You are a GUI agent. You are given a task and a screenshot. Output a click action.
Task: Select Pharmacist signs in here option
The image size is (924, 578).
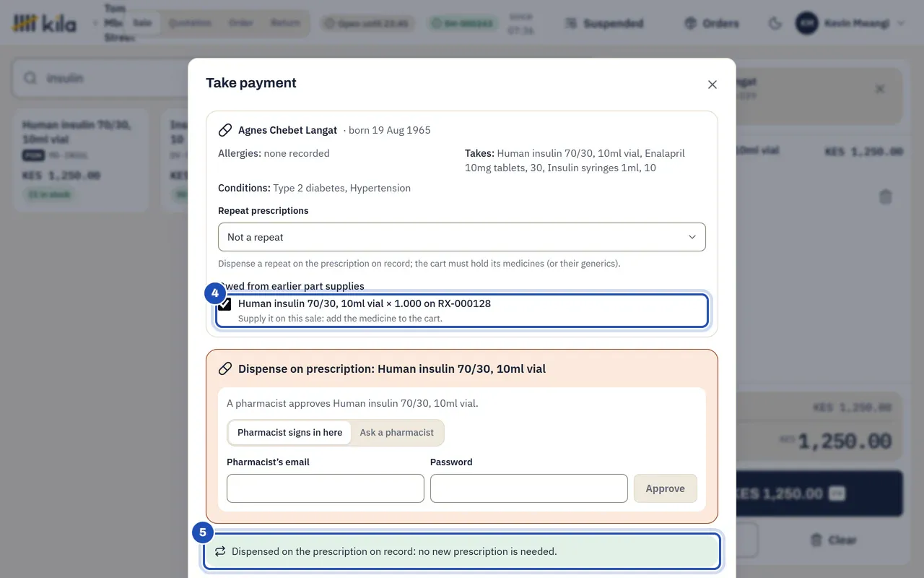(x=289, y=432)
